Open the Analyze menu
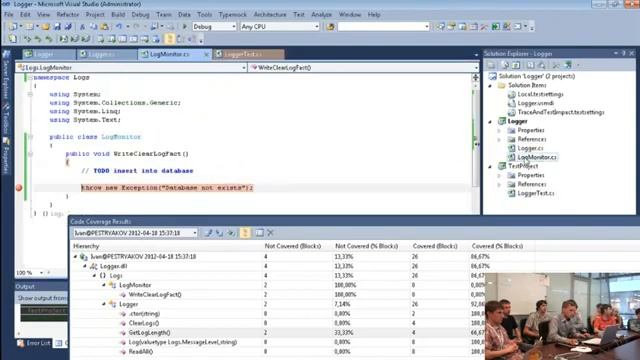The width and height of the screenshot is (640, 360). coord(322,15)
